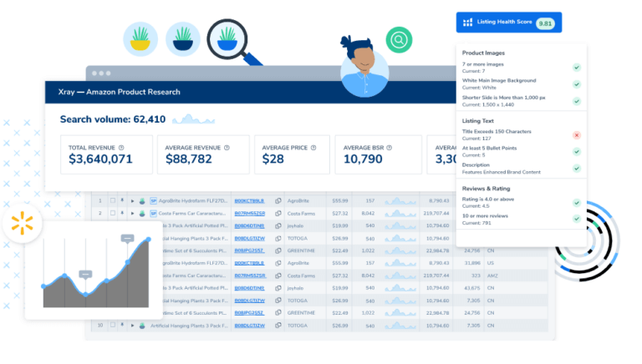This screenshot has height=364, width=642.
Task: Click the 9.81 score badge
Action: click(545, 23)
